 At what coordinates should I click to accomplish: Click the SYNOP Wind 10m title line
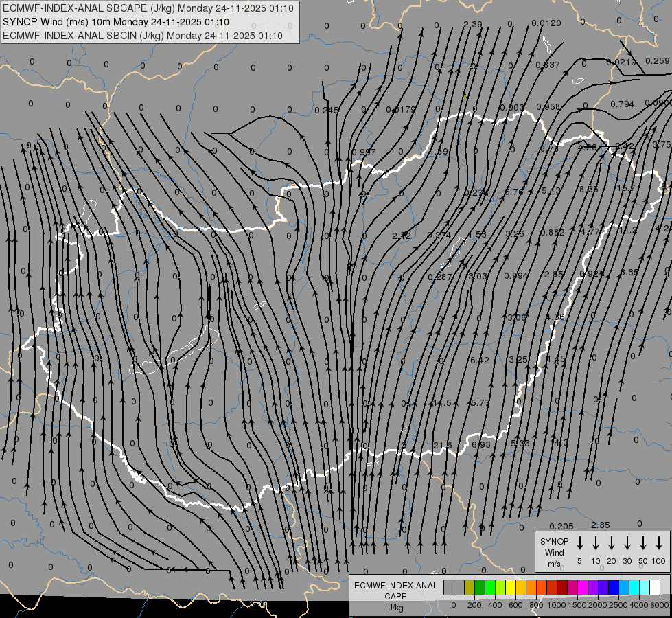(116, 22)
